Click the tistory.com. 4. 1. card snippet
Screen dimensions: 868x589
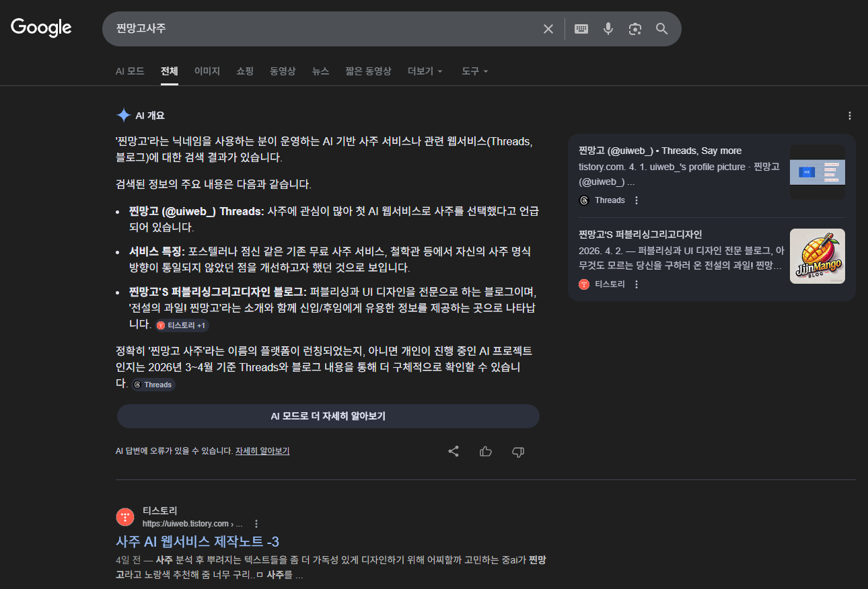click(679, 174)
